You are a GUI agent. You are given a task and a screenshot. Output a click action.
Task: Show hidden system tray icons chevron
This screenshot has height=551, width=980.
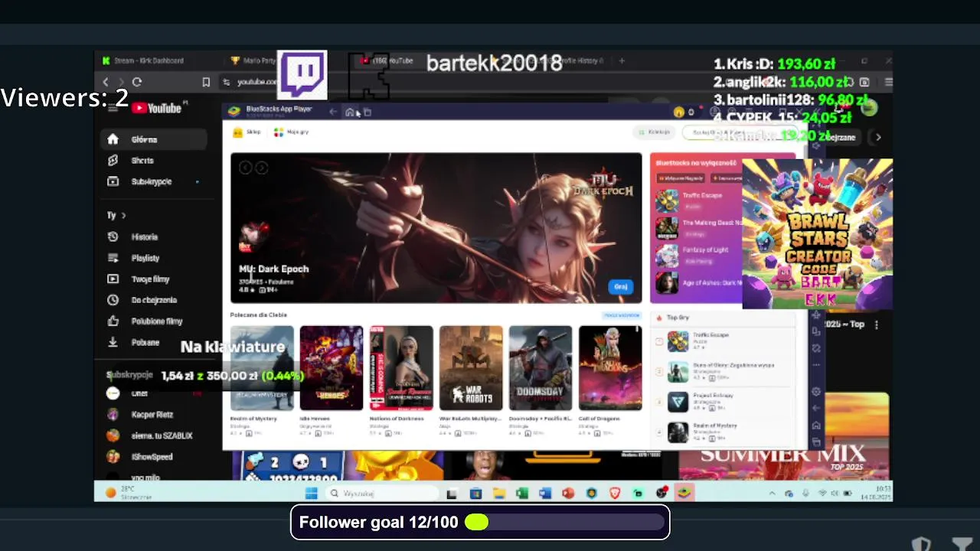(772, 494)
